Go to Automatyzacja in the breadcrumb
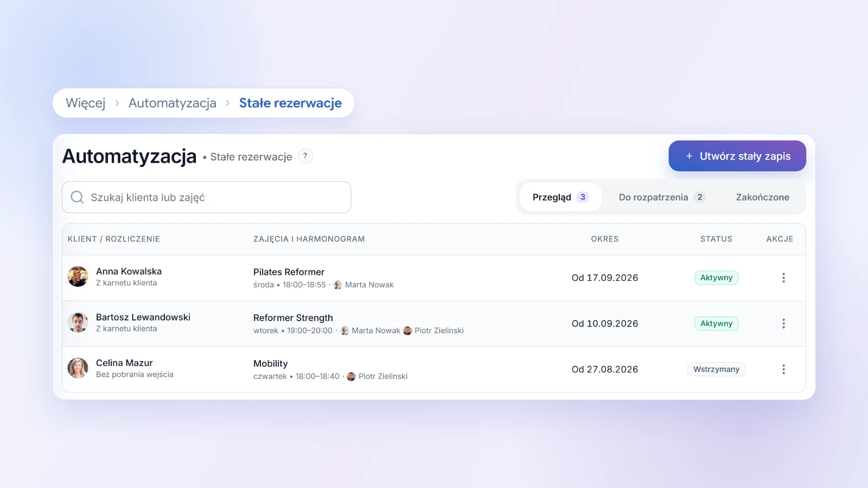 click(x=173, y=103)
